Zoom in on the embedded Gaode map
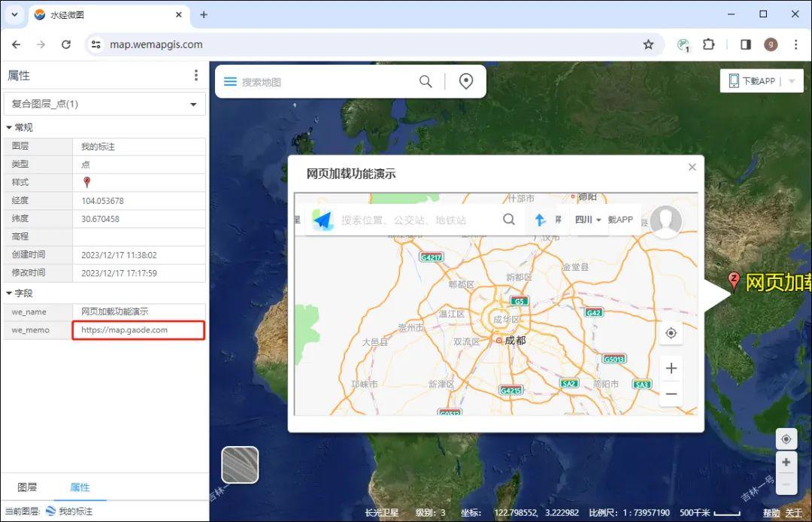This screenshot has height=522, width=812. [671, 369]
